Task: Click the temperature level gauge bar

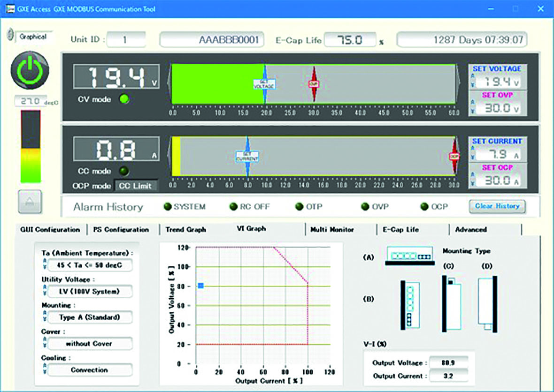Action: [31, 147]
